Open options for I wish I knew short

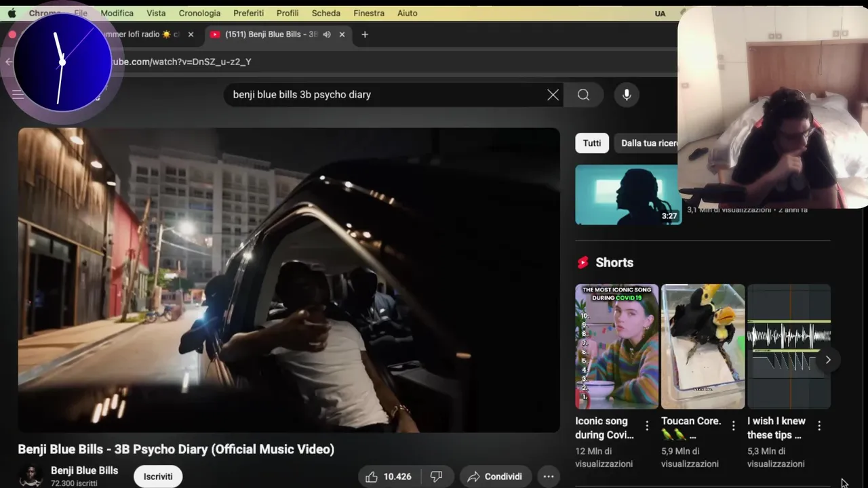[x=819, y=426]
